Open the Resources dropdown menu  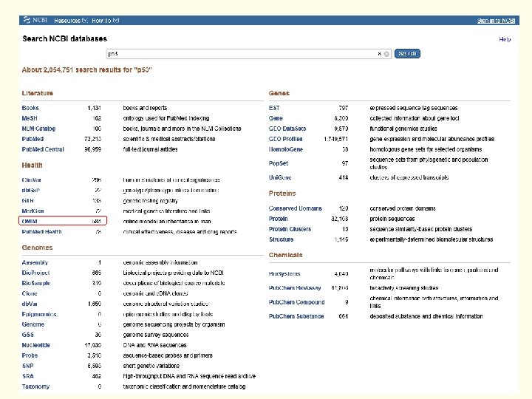(x=71, y=21)
